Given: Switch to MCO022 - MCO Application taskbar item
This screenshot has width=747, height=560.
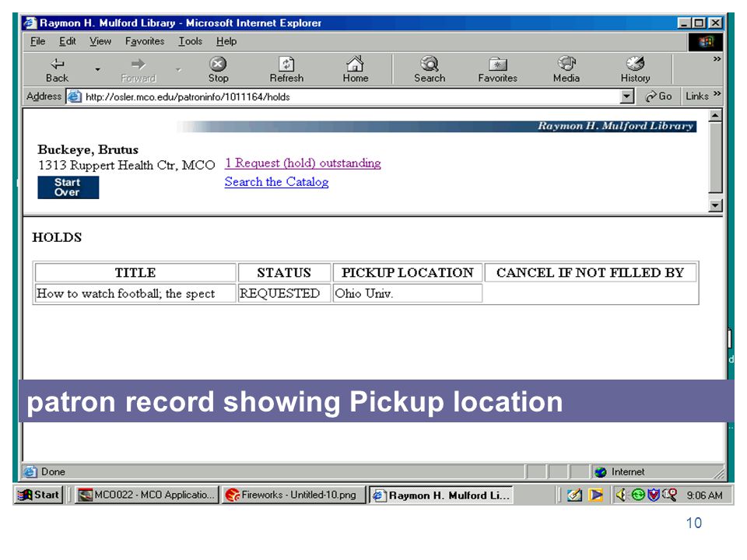Looking at the screenshot, I should tap(147, 495).
